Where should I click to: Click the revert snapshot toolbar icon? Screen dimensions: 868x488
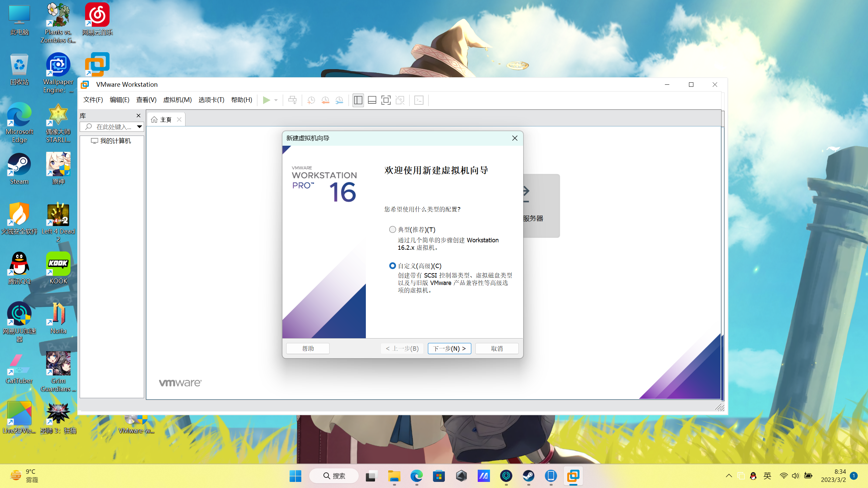click(x=325, y=100)
